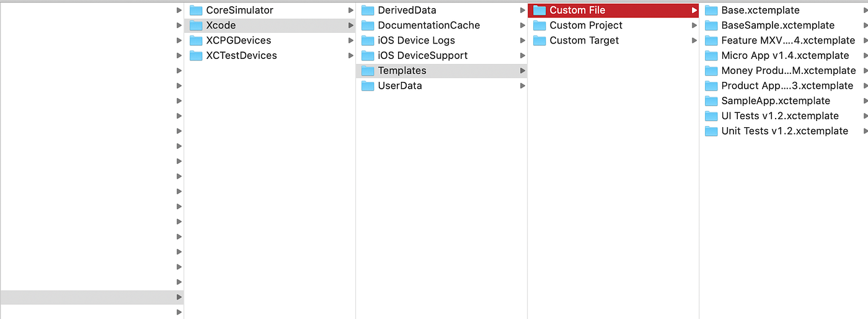Image resolution: width=868 pixels, height=319 pixels.
Task: Click the XCTestDevices folder icon
Action: point(196,55)
